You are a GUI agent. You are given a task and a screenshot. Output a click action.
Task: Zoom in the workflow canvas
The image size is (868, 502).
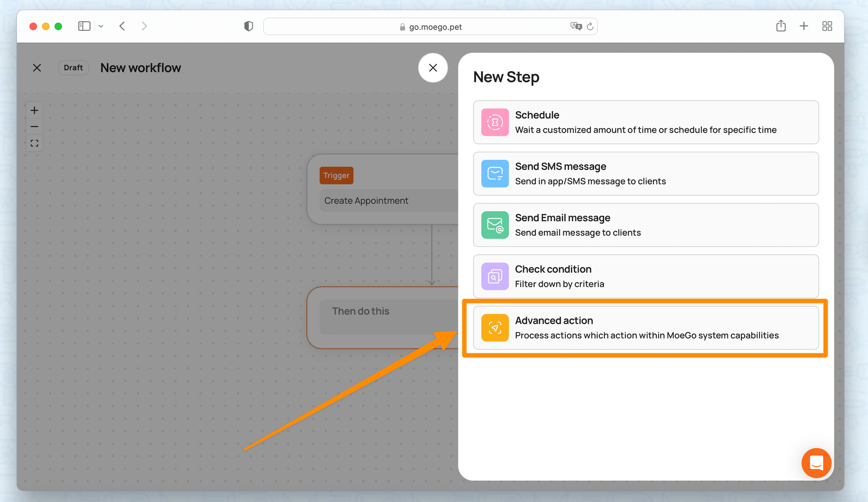point(35,110)
